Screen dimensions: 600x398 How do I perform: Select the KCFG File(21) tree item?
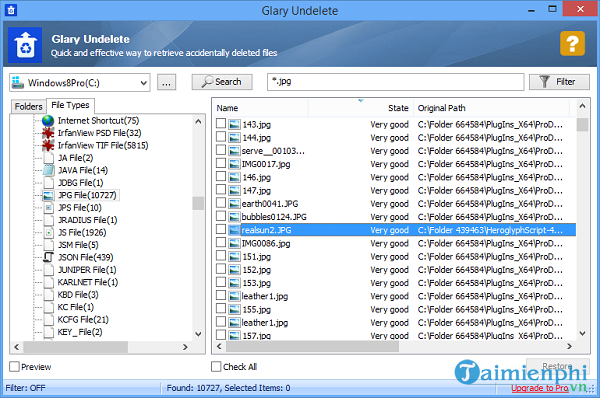pyautogui.click(x=83, y=320)
